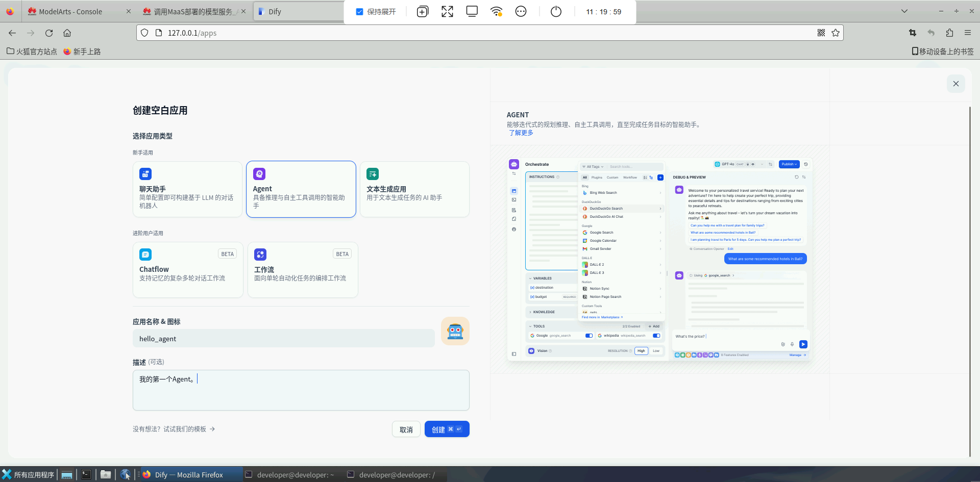980x482 pixels.
Task: Click the Wi-Fi network icon in floating toolbar
Action: pyautogui.click(x=496, y=12)
